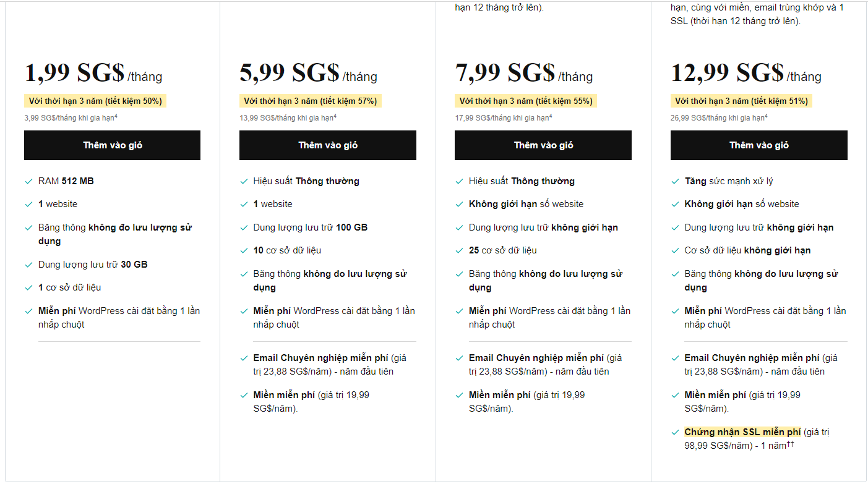Add the 1,99 SG$ plan to cart

112,145
